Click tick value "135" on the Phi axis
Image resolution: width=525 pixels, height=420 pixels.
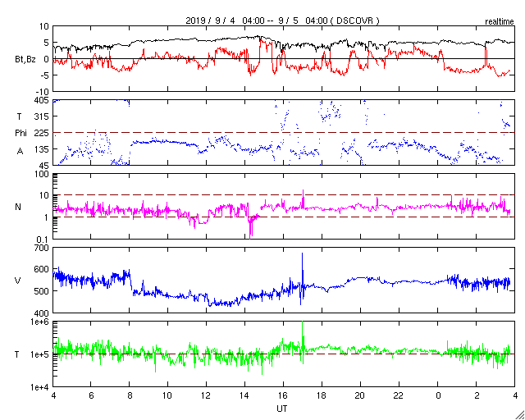[43, 149]
